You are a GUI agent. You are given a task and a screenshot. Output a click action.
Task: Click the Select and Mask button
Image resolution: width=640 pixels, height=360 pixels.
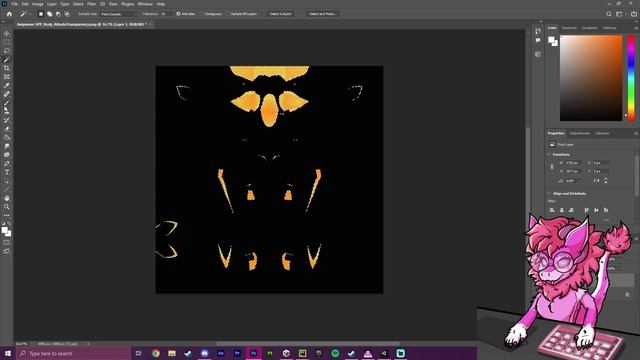click(322, 14)
